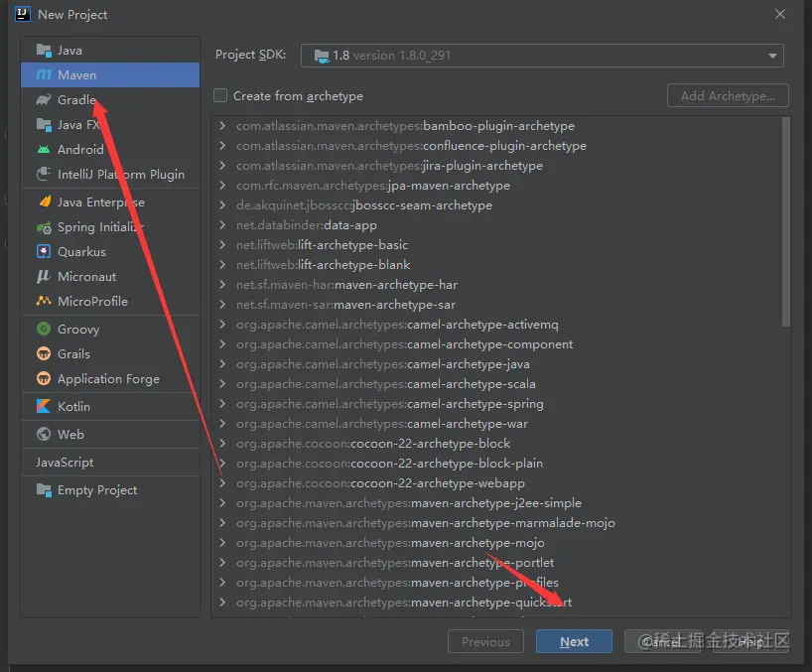Select the Web globe icon
This screenshot has width=812, height=672.
click(x=44, y=434)
